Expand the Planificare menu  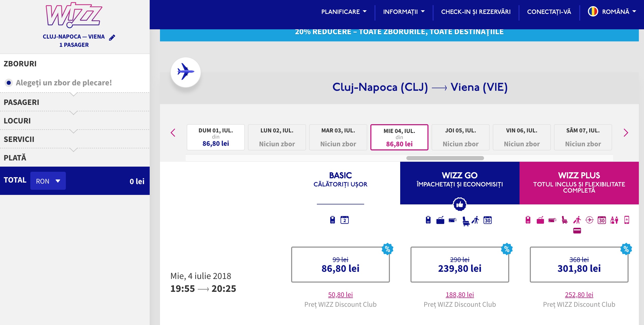click(x=344, y=12)
